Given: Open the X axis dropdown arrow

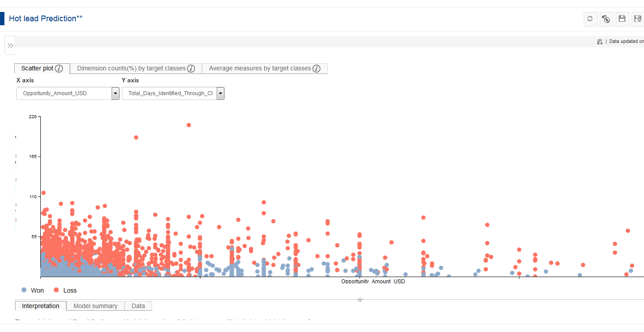Looking at the screenshot, I should pos(116,93).
